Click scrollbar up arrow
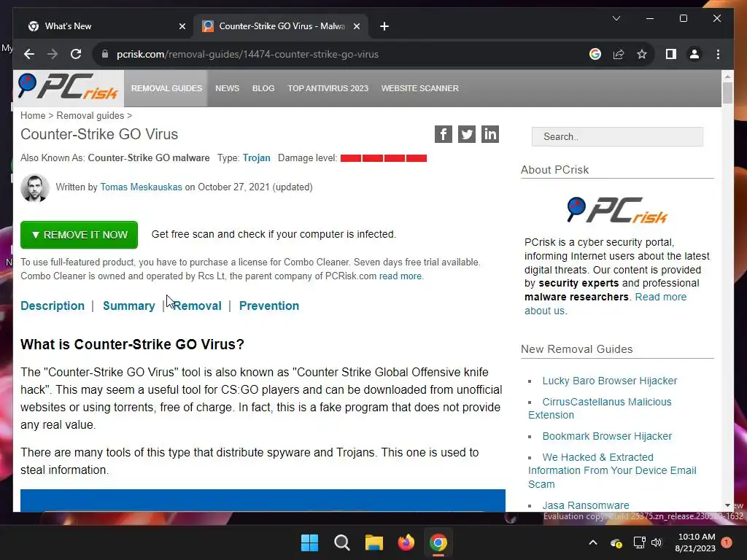Screen dimensions: 747x560 coord(727,76)
